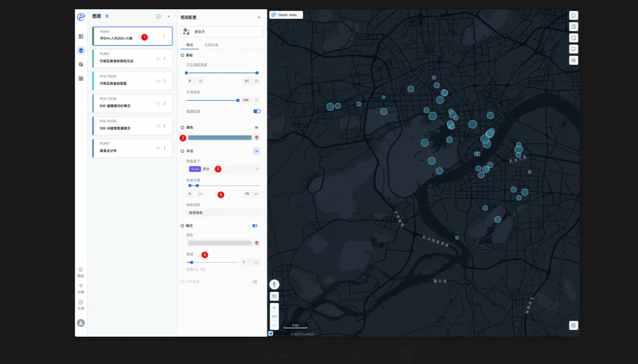Click the radius minimum field showing 5

(195, 194)
